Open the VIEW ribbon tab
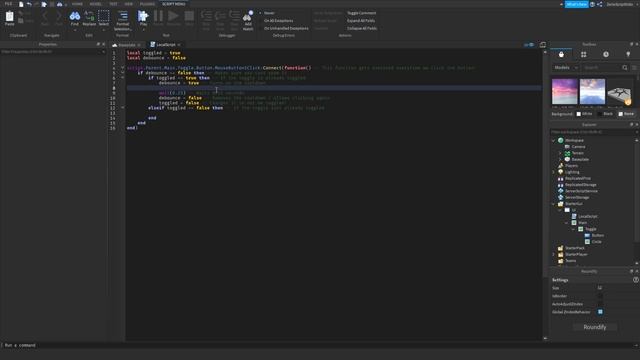Screen dimensions: 640x360 (129, 4)
